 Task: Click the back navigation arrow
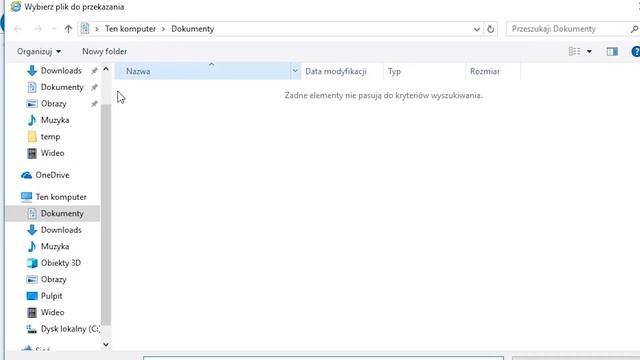[18, 29]
